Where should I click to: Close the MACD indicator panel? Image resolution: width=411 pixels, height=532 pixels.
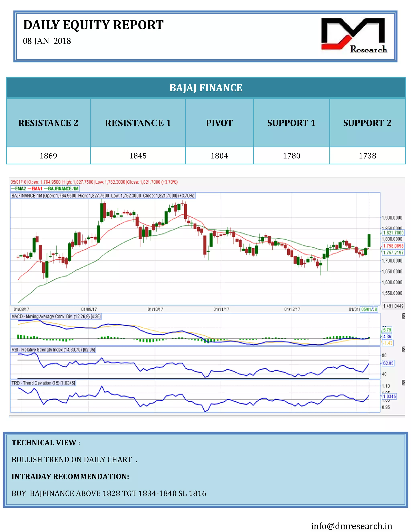(403, 316)
